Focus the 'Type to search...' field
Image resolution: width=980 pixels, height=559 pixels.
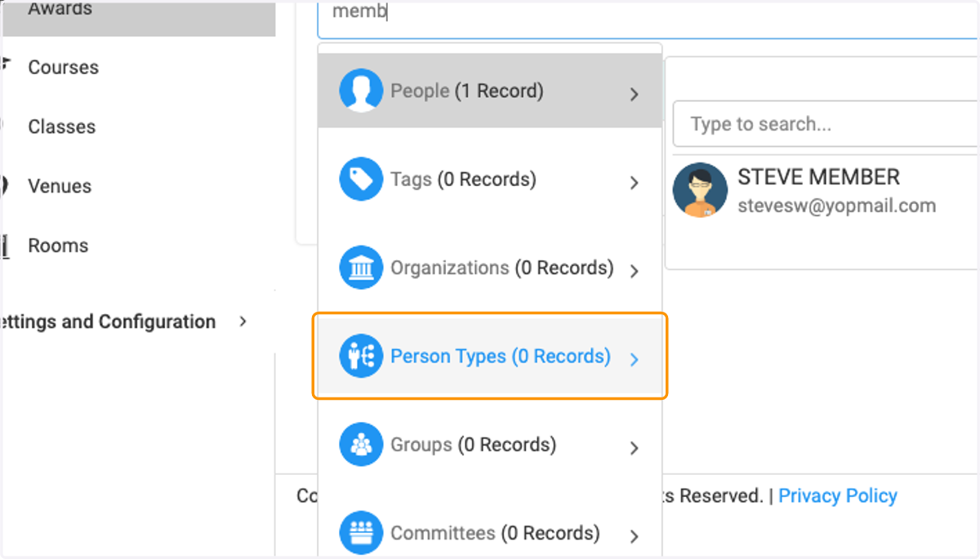coord(826,124)
